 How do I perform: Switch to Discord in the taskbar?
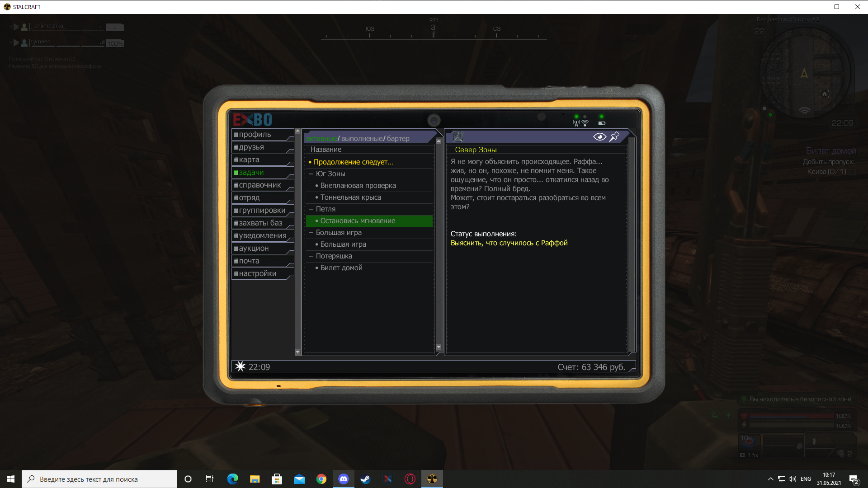pyautogui.click(x=344, y=479)
